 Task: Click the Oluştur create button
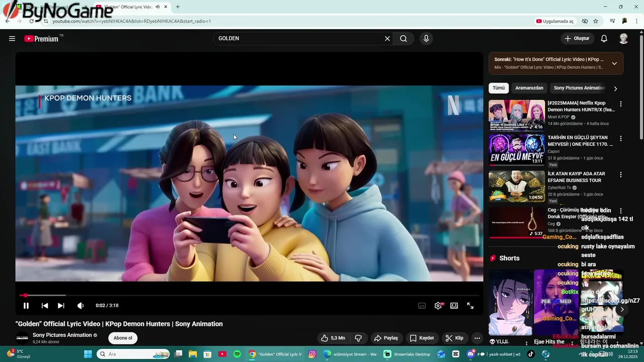tap(577, 39)
